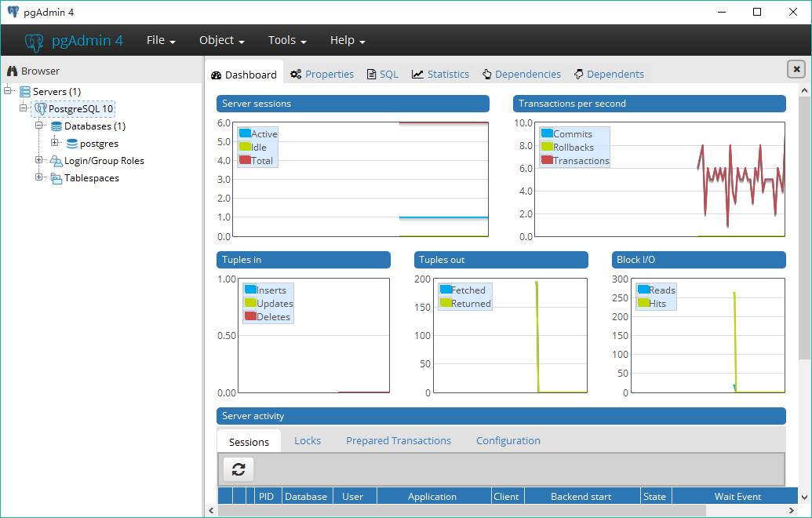
Task: Expand the postgres database node
Action: point(54,143)
